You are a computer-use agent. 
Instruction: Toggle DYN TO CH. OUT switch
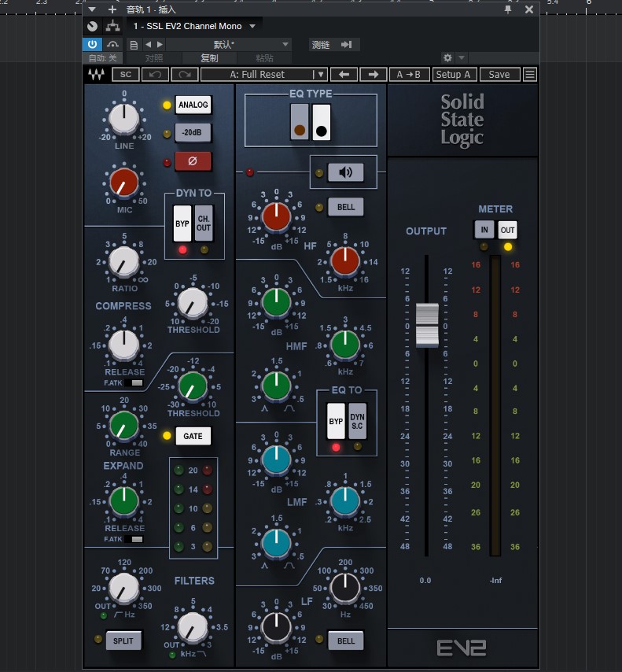coord(204,223)
